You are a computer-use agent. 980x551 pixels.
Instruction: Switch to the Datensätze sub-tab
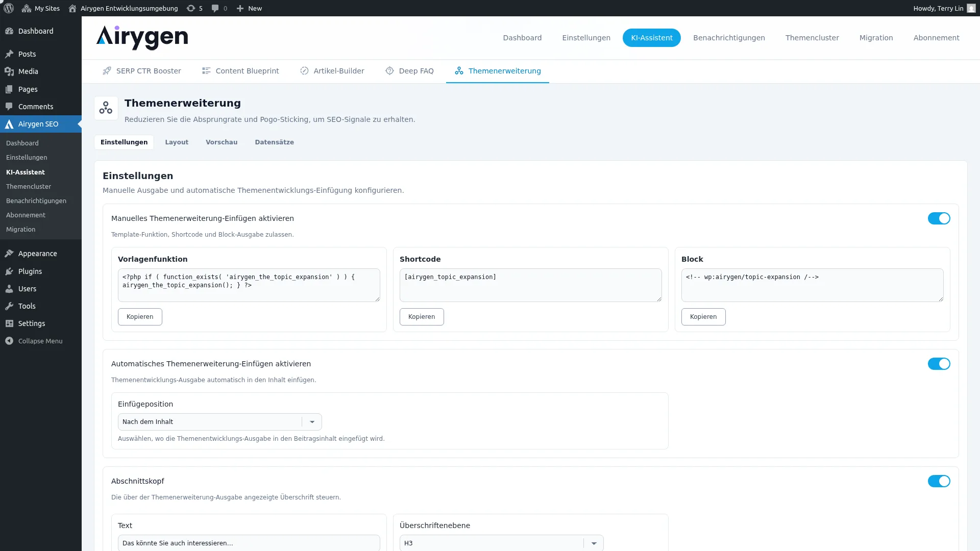click(274, 142)
